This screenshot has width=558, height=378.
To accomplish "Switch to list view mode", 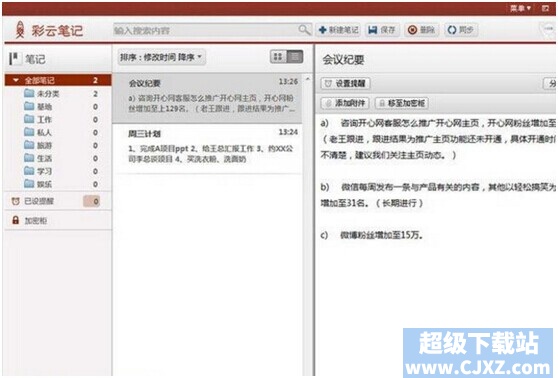I will 295,57.
